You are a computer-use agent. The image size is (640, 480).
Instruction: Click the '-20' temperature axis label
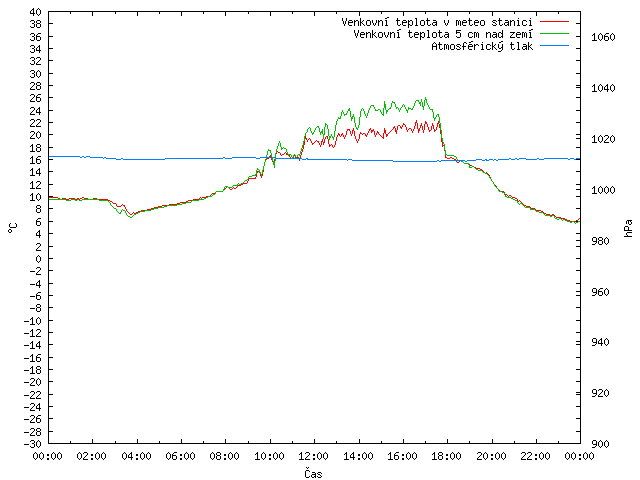pos(33,382)
